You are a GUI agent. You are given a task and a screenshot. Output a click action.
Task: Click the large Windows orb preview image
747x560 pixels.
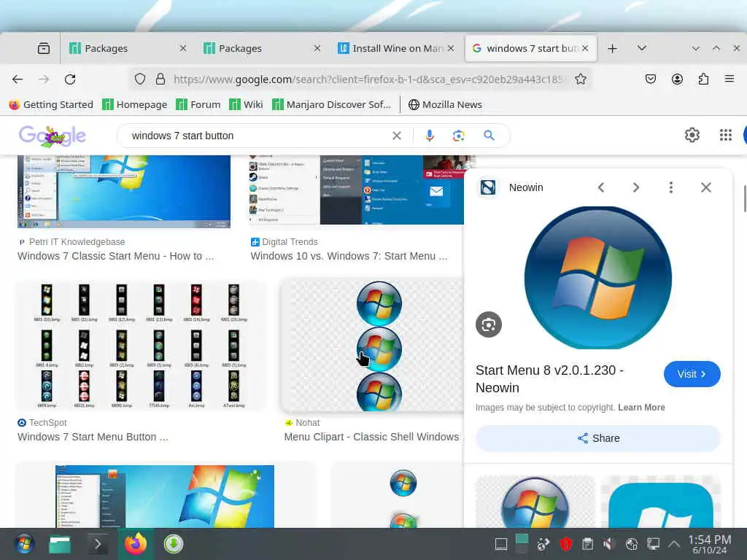point(598,278)
